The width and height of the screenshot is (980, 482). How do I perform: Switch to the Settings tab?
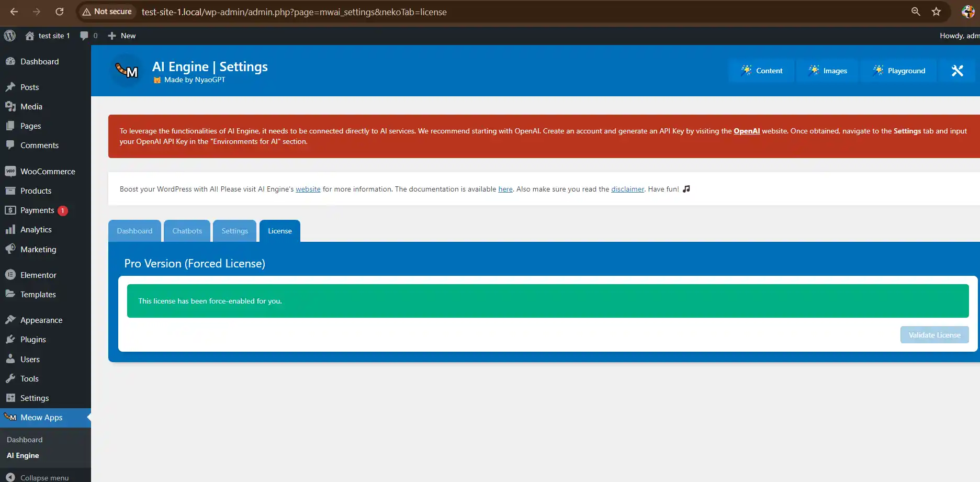click(x=234, y=230)
